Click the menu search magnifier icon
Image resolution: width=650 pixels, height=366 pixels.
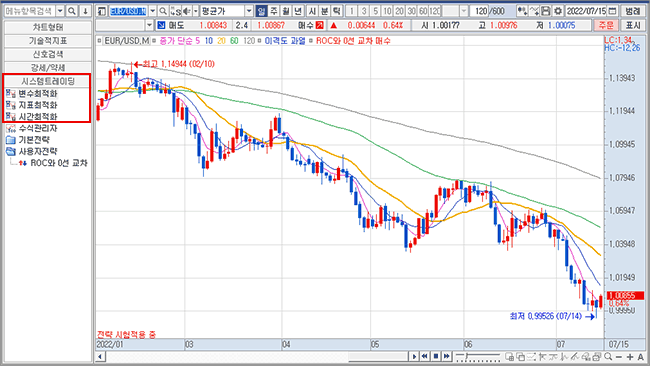point(72,11)
